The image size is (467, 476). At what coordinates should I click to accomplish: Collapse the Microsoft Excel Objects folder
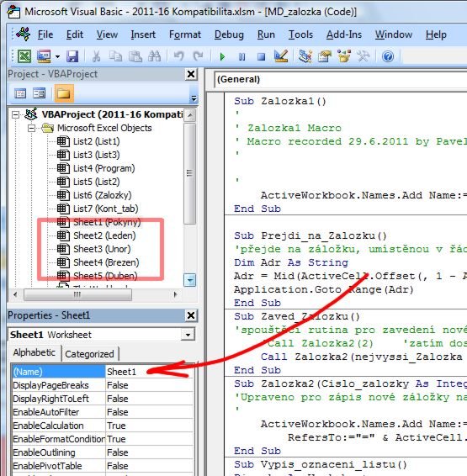click(31, 128)
